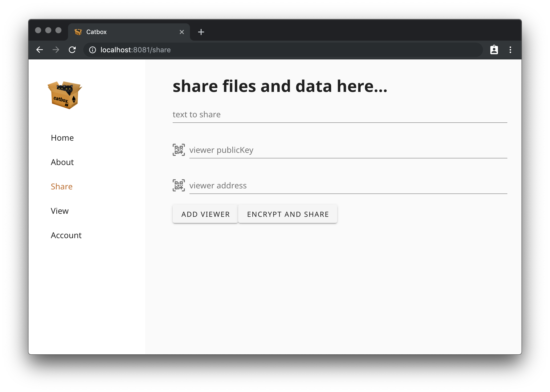Reload the page with refresh icon
The width and height of the screenshot is (550, 392).
[x=72, y=50]
